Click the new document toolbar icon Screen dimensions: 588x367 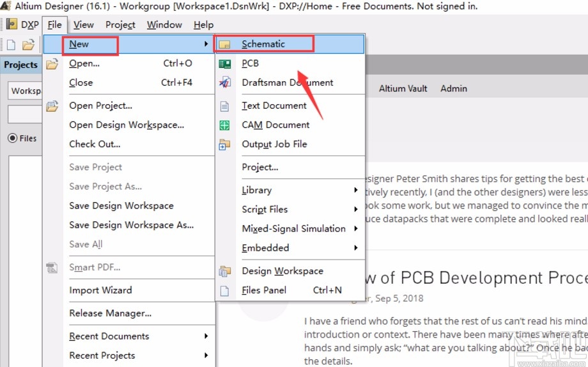tap(12, 45)
